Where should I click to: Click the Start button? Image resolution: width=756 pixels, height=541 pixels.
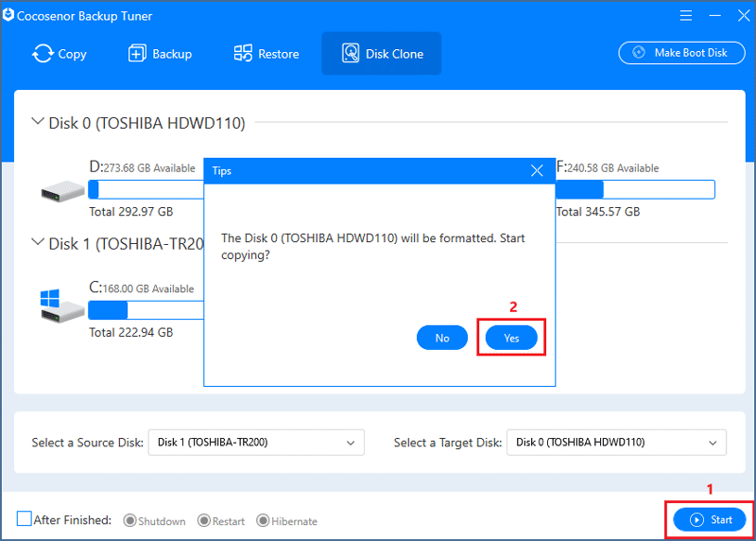[x=710, y=520]
